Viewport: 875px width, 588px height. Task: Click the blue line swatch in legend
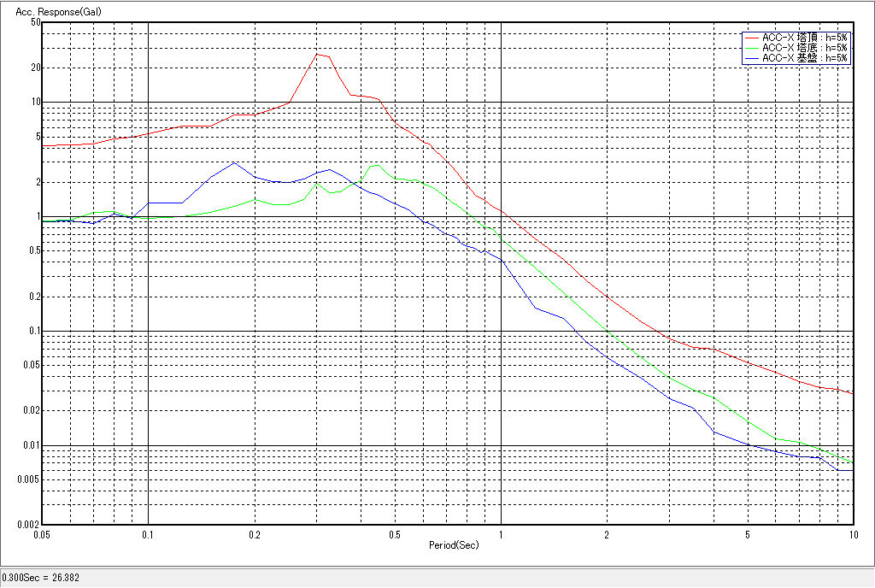tap(751, 58)
